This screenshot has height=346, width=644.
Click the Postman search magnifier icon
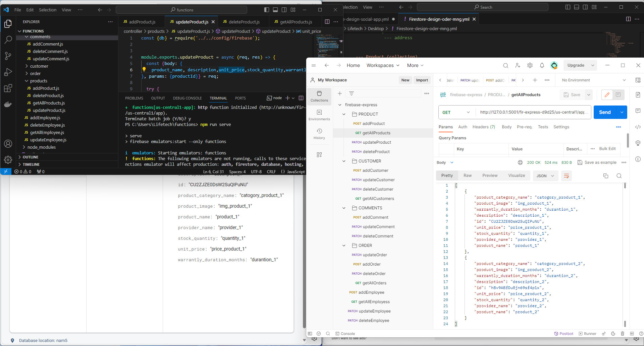tap(505, 66)
